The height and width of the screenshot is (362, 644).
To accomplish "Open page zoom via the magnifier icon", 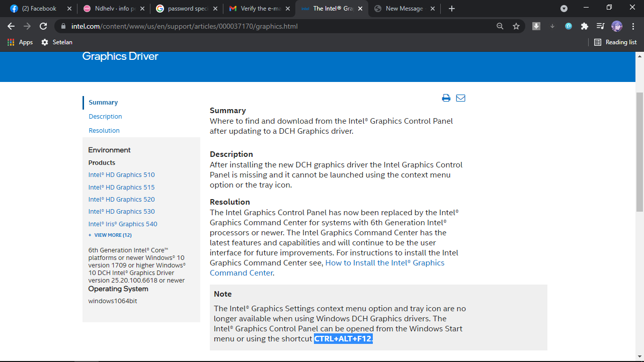I will tap(500, 26).
